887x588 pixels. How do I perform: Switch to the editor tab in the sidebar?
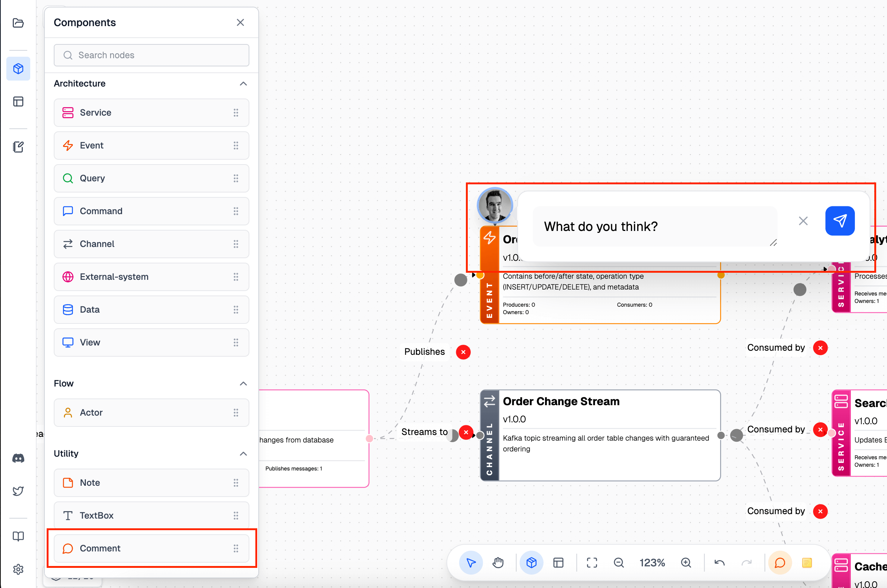[18, 147]
